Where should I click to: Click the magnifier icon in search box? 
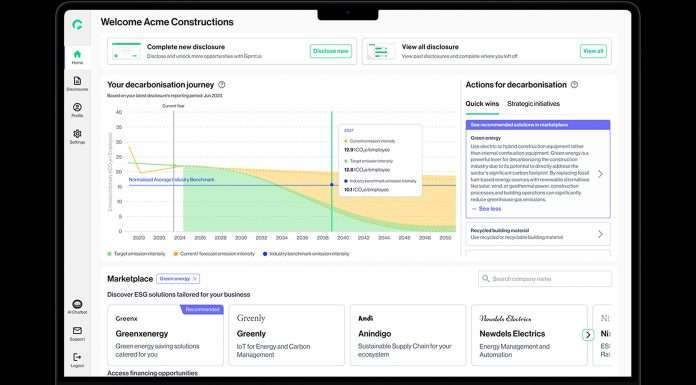[486, 278]
